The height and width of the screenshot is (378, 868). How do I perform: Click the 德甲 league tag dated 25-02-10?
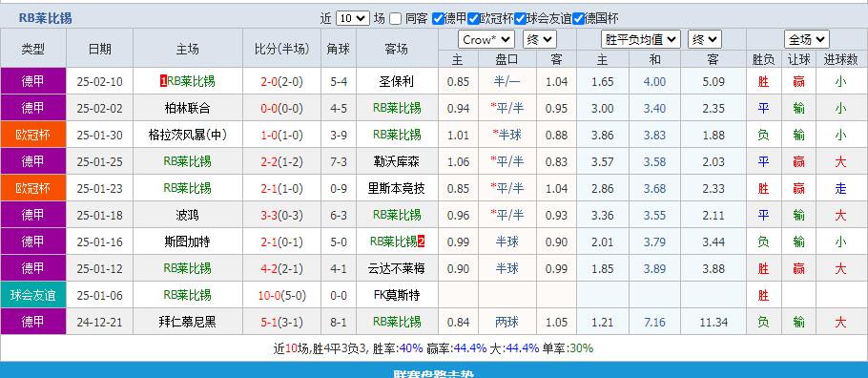tap(33, 81)
